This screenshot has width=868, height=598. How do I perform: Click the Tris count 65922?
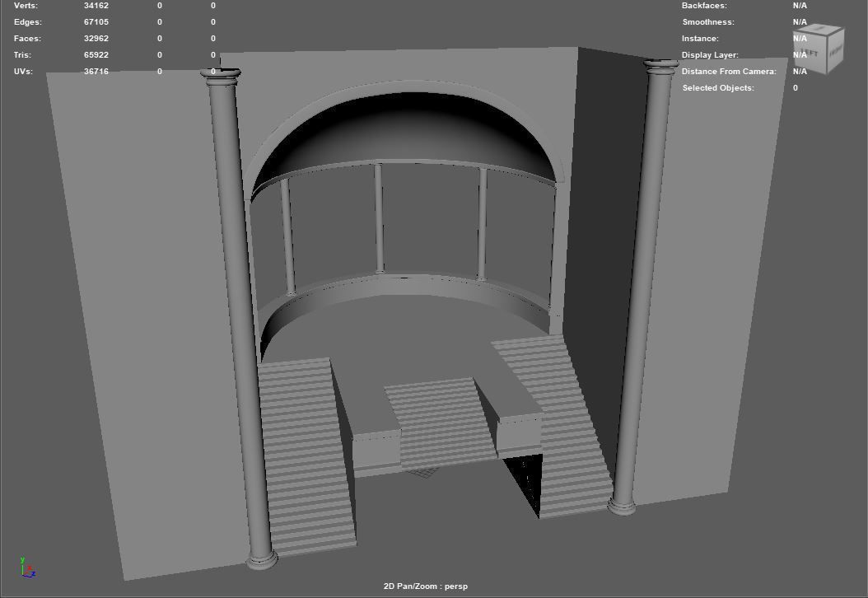pos(96,55)
